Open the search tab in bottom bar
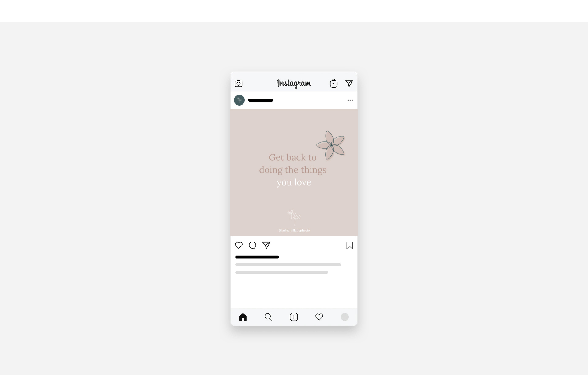Viewport: 588px width, 375px height. click(268, 317)
